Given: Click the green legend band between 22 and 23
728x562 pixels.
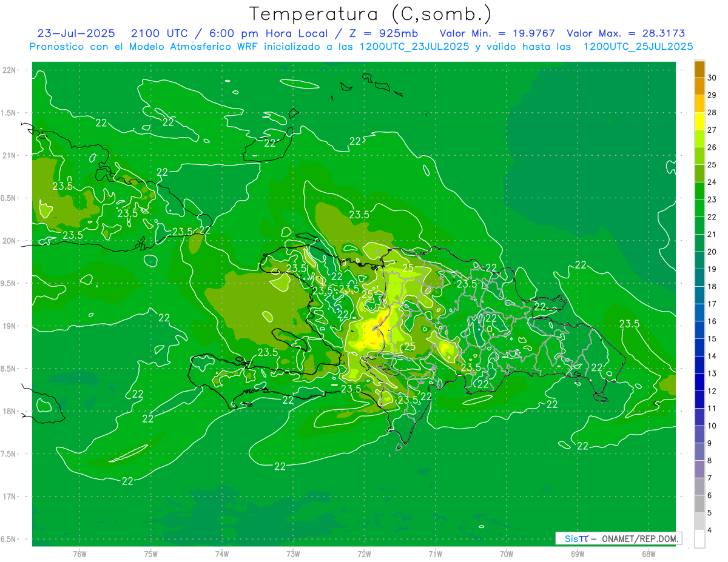Looking at the screenshot, I should pos(699,208).
